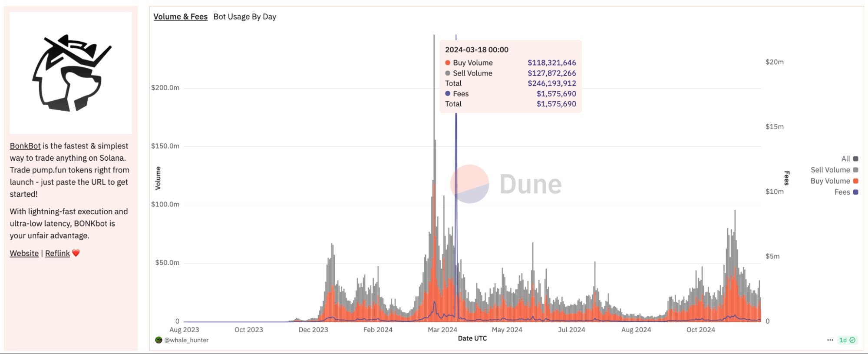
Task: Toggle the Sell Volume legend series
Action: [834, 170]
